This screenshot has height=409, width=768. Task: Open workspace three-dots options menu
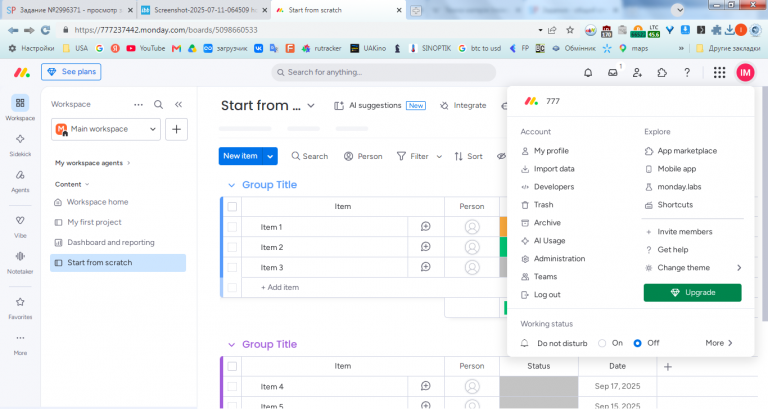(x=139, y=104)
